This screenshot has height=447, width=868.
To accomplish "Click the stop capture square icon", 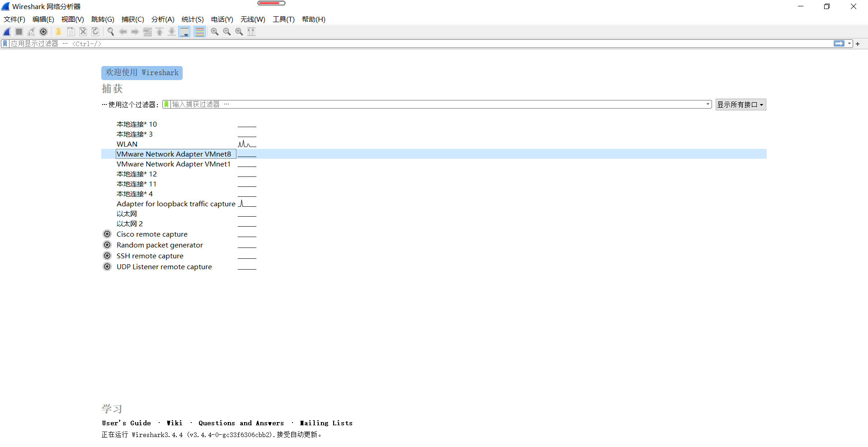I will 19,32.
